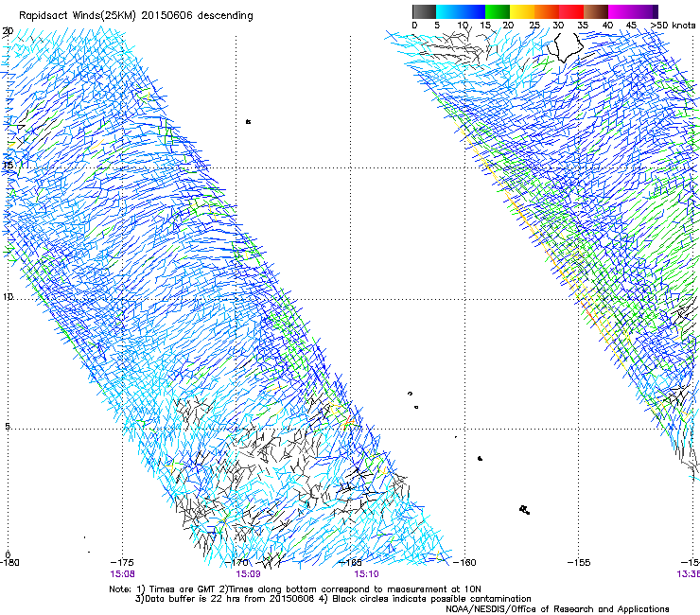
Task: Click the island outline near 2N, -157.5
Action: point(525,510)
